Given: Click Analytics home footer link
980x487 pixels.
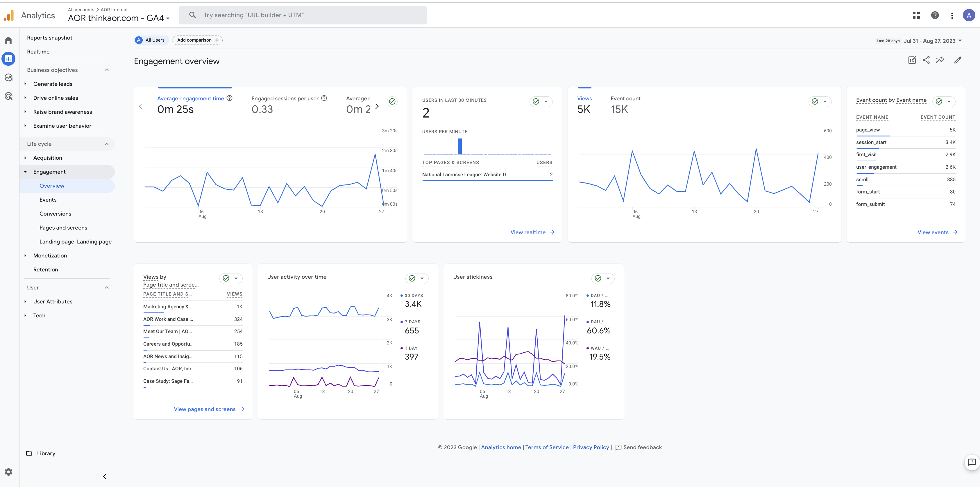Looking at the screenshot, I should click(x=501, y=447).
